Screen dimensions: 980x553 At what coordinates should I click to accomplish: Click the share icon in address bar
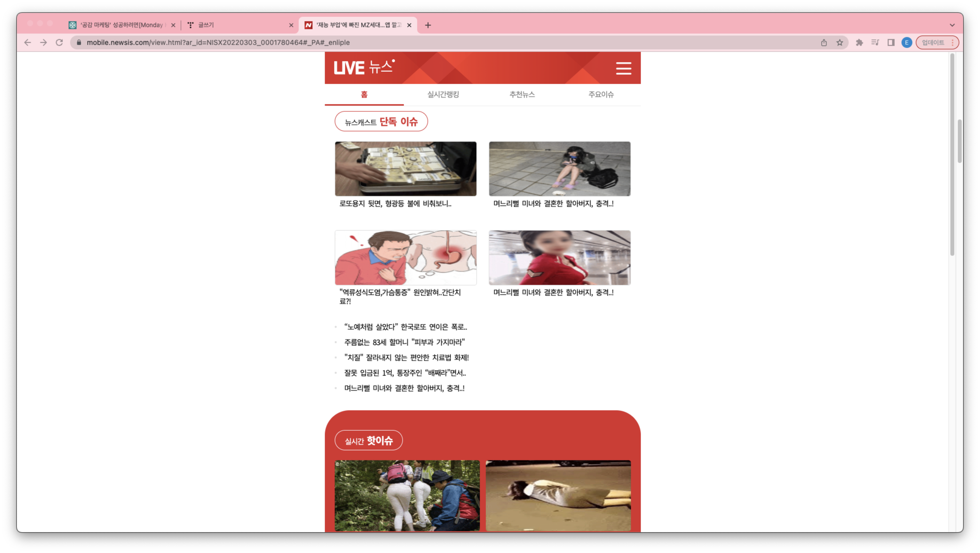tap(824, 43)
